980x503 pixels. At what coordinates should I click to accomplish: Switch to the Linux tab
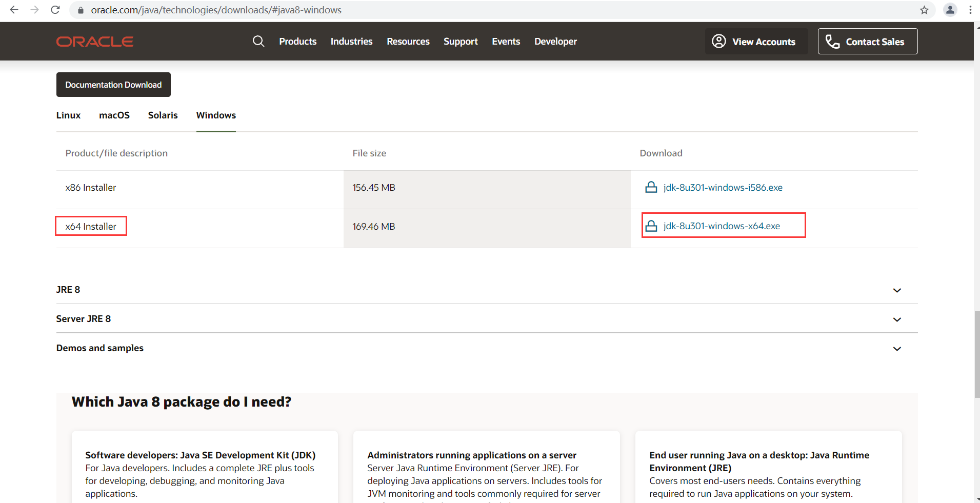click(68, 115)
